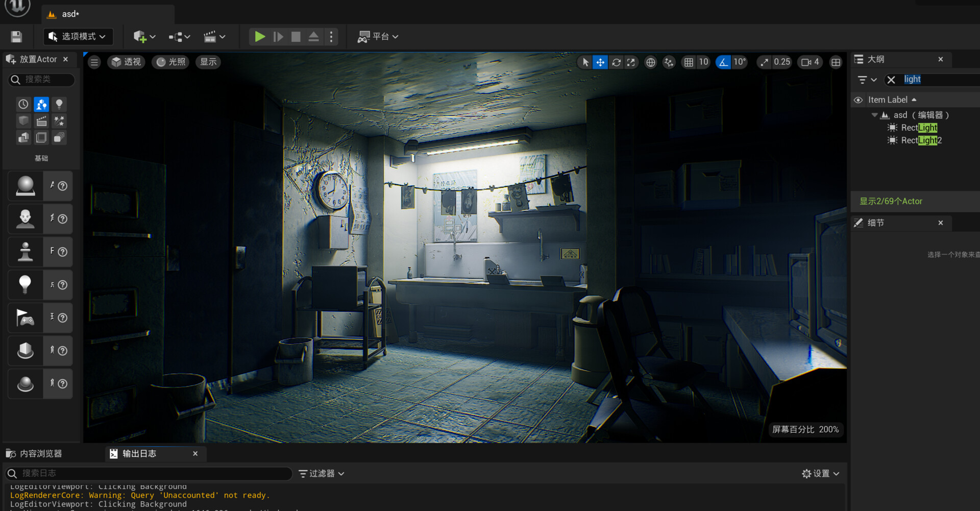Click the Save Current Level icon
The width and height of the screenshot is (980, 511).
pos(16,36)
